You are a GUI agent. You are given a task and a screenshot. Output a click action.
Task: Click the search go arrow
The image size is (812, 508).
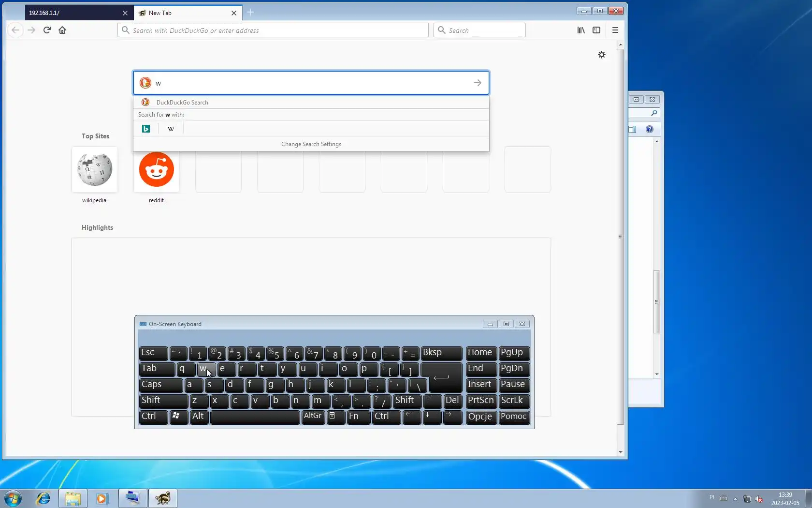pos(478,83)
